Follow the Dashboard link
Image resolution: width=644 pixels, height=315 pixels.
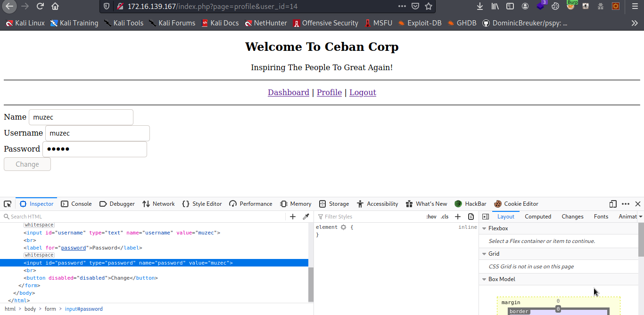[x=289, y=92]
